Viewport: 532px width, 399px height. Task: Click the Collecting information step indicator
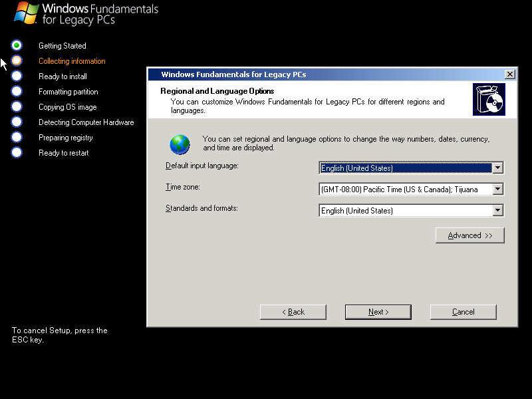pos(17,61)
